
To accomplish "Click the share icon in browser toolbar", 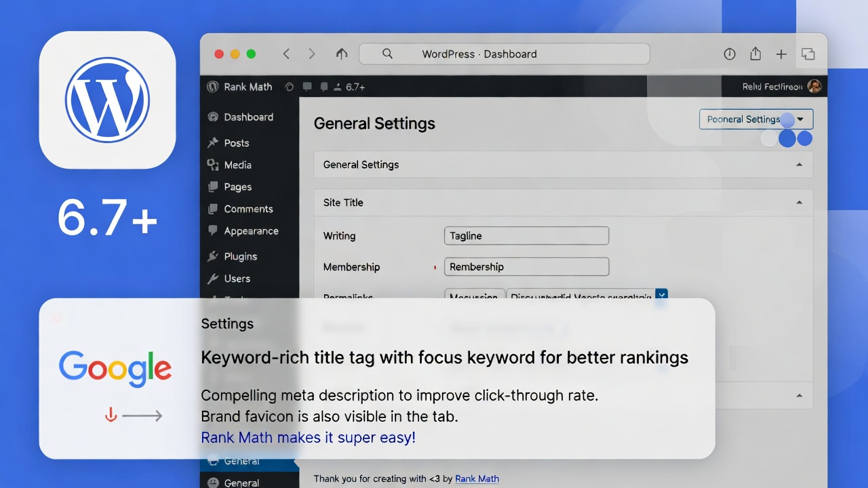I will (x=755, y=54).
